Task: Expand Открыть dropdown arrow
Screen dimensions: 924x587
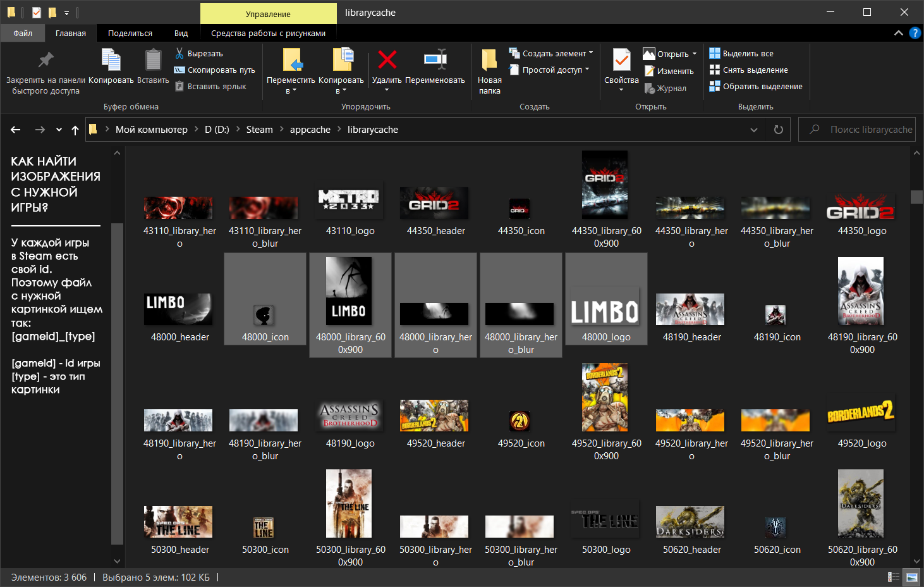Action: coord(695,54)
